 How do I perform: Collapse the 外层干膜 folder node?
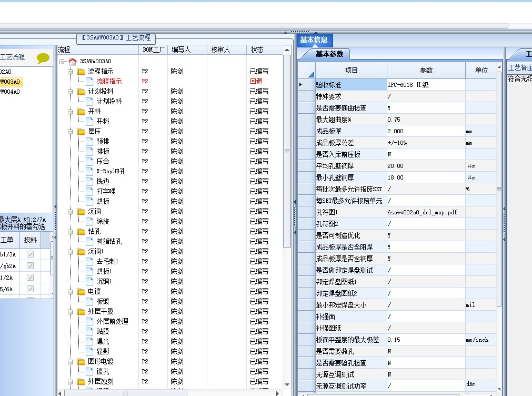(70, 312)
